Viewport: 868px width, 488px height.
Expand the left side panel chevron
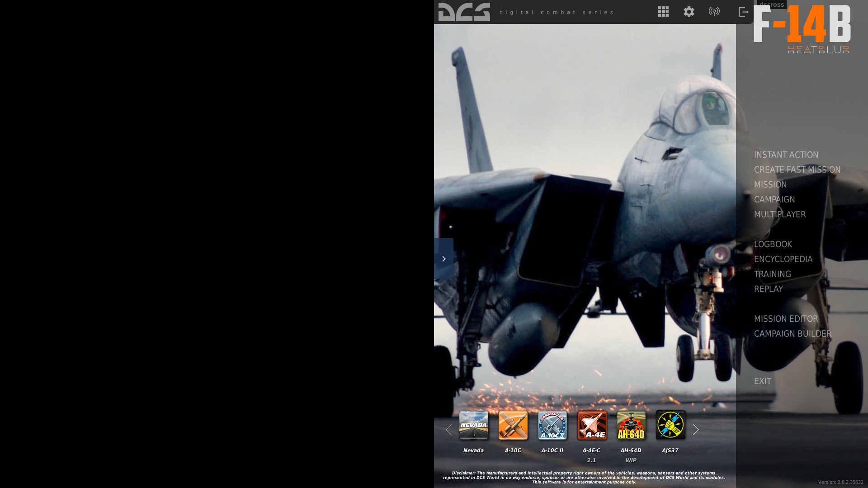coord(443,258)
